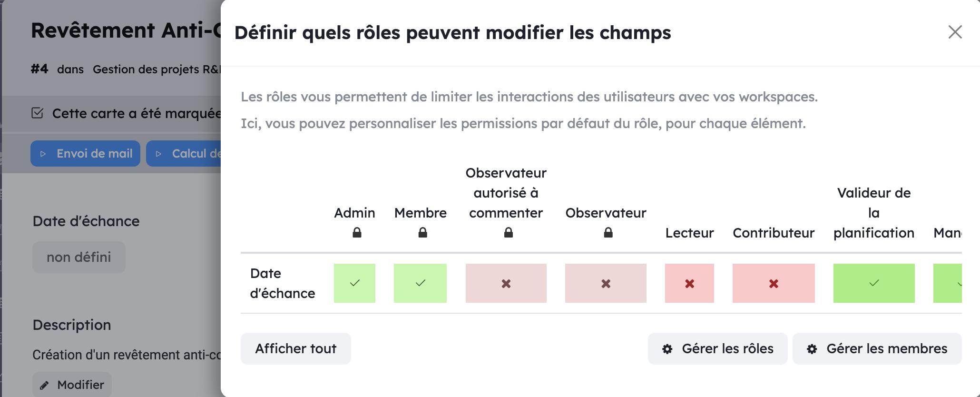Click Afficher tout to show all fields
Image resolution: width=980 pixels, height=397 pixels.
point(296,348)
